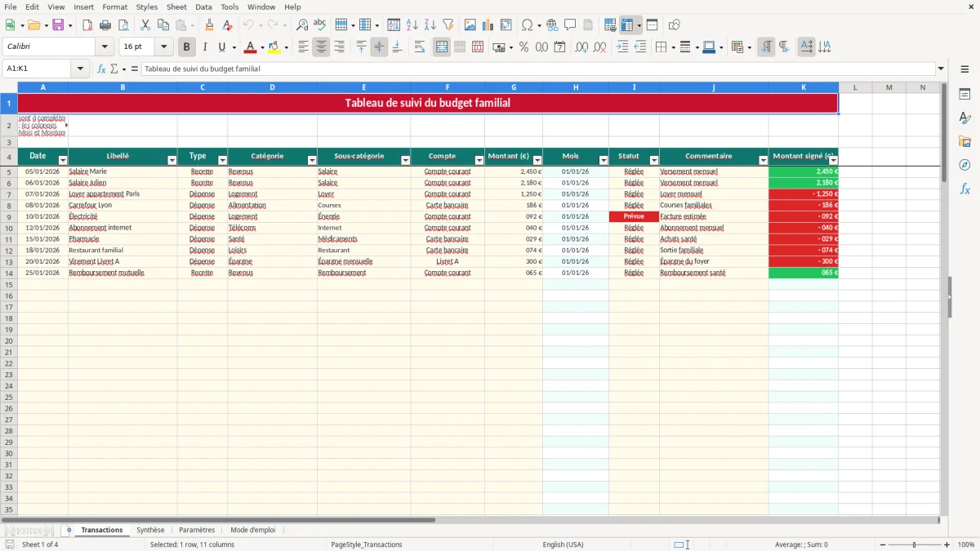Open the Print Preview icon

click(123, 25)
